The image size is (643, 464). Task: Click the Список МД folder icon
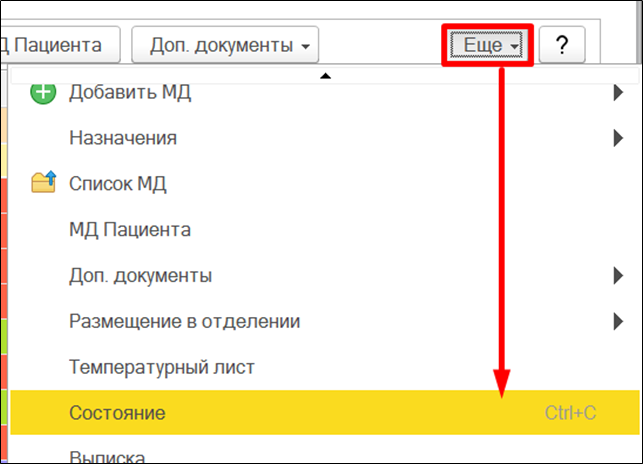44,183
